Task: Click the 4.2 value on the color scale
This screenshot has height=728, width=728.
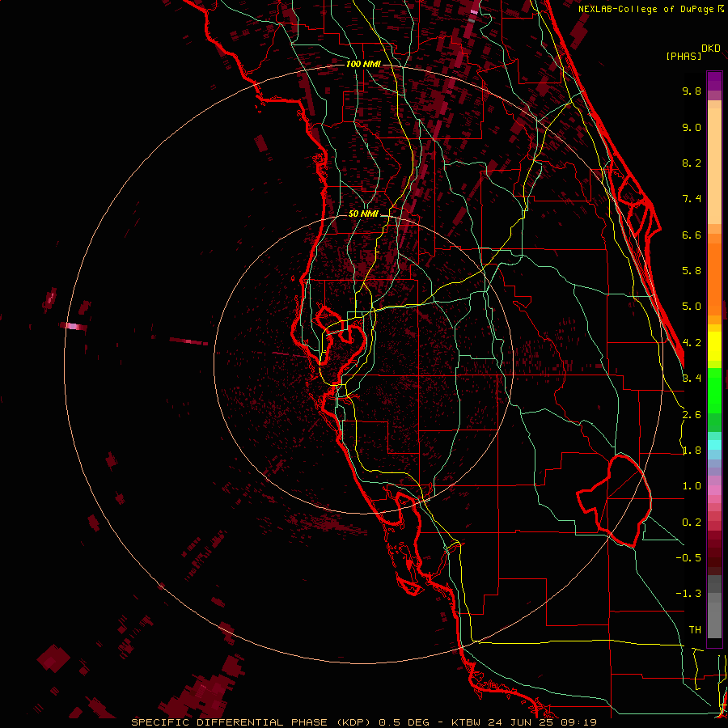Action: (692, 343)
